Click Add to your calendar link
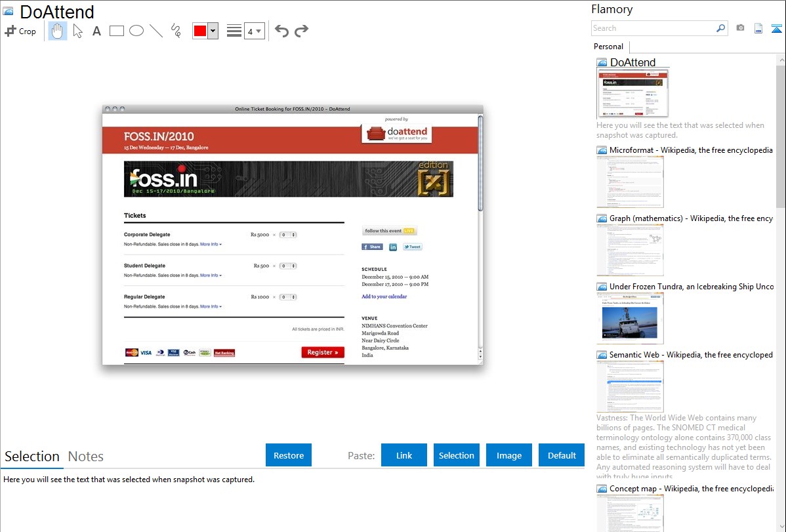 pos(384,297)
